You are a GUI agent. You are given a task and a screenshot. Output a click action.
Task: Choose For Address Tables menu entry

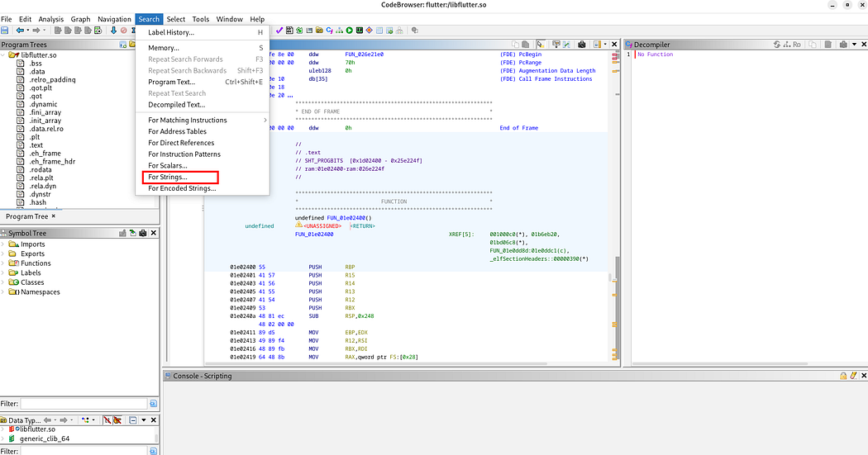pyautogui.click(x=203, y=131)
